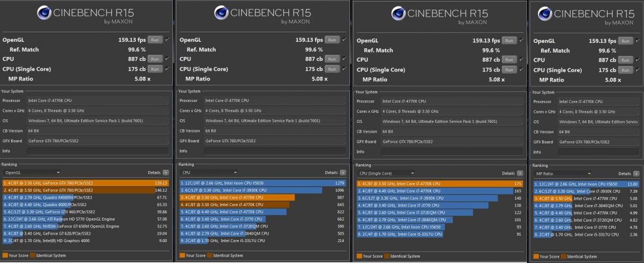Select the GeForce GT 620 ranking row
This screenshot has height=263, width=644.
coord(85,233)
